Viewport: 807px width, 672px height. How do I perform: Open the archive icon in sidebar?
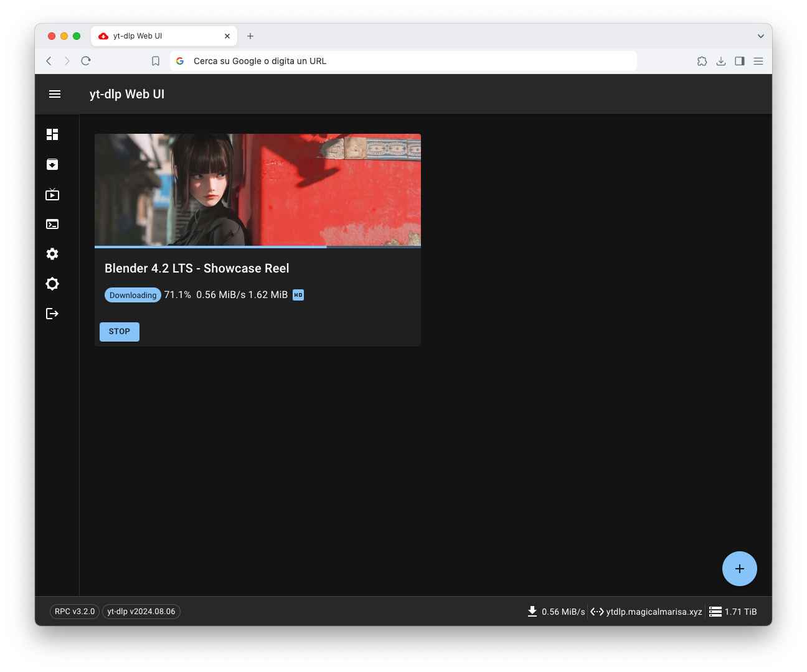coord(52,164)
